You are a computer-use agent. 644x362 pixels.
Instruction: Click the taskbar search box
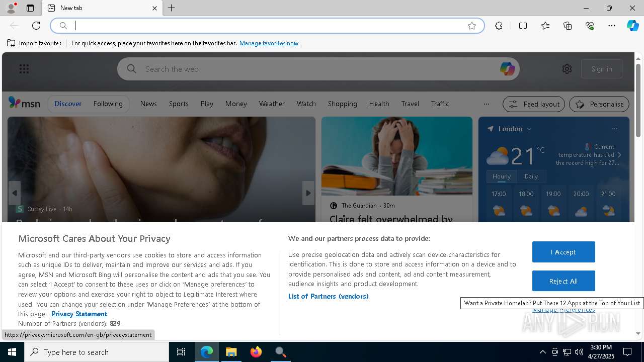pos(97,352)
